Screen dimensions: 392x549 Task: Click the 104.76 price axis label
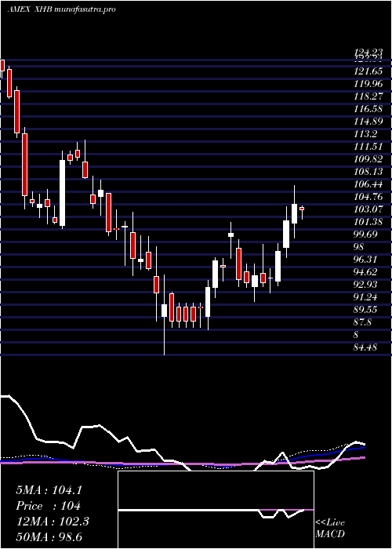[368, 196]
